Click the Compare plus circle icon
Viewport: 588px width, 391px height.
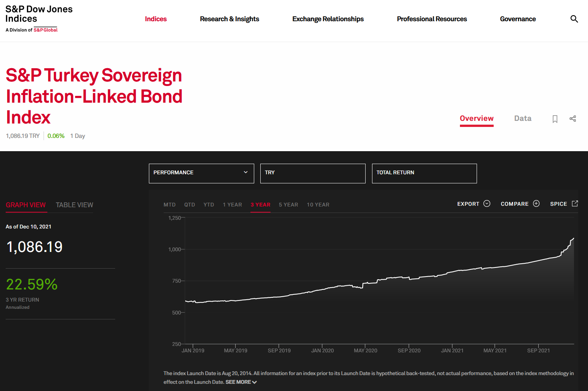coord(536,203)
